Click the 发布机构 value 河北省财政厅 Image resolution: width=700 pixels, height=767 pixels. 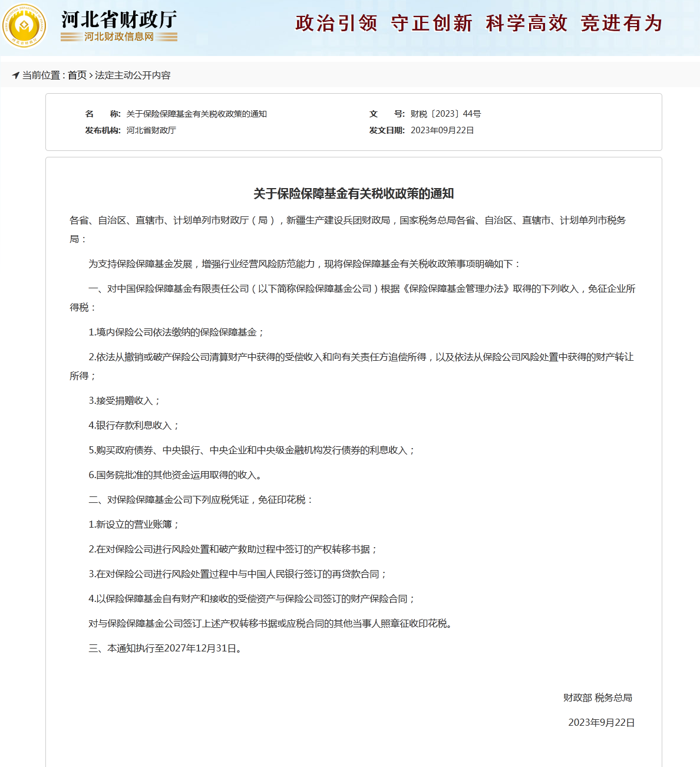click(x=151, y=130)
